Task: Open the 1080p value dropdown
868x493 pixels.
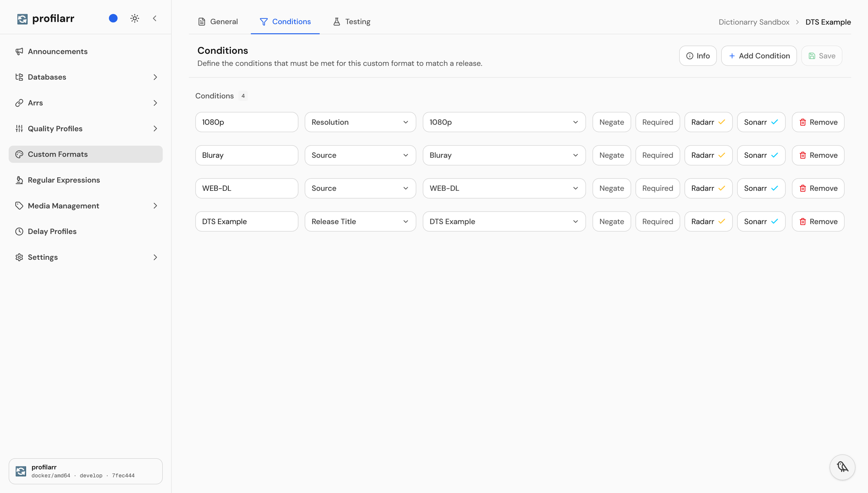Action: 504,122
